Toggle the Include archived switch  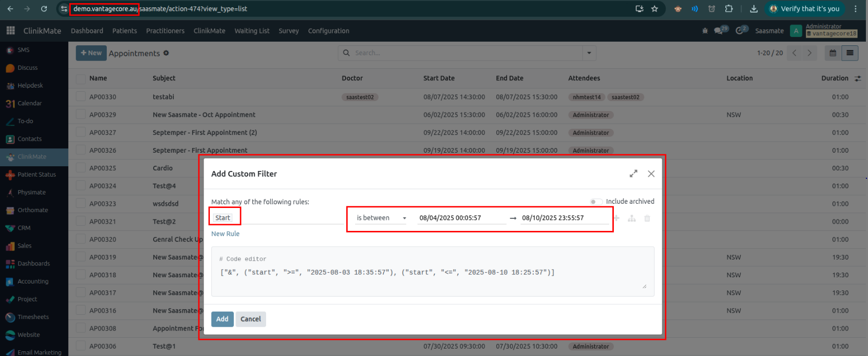(x=596, y=202)
